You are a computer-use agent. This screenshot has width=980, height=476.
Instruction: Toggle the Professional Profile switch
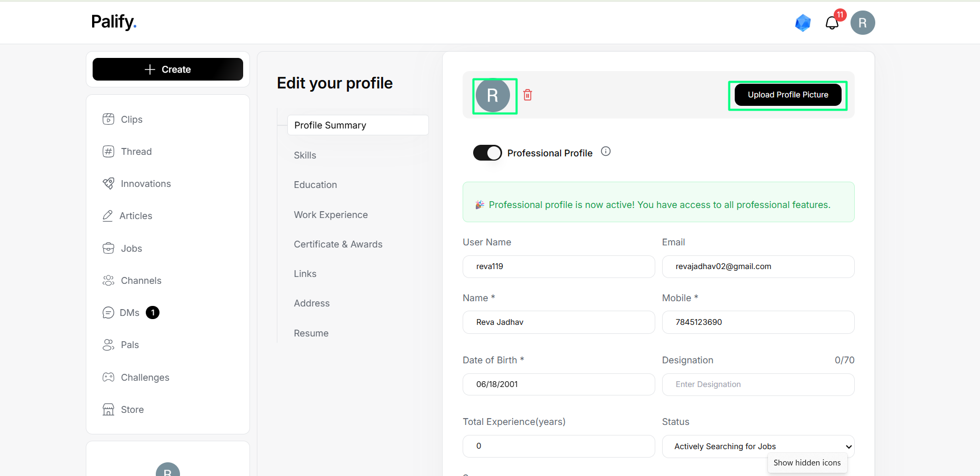[x=487, y=153]
